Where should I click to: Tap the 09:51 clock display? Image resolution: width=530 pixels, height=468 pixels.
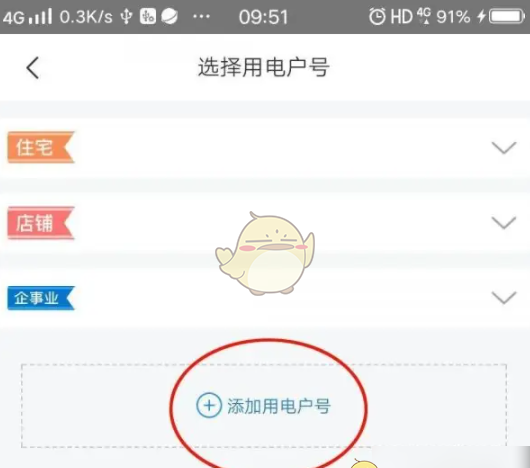[263, 17]
